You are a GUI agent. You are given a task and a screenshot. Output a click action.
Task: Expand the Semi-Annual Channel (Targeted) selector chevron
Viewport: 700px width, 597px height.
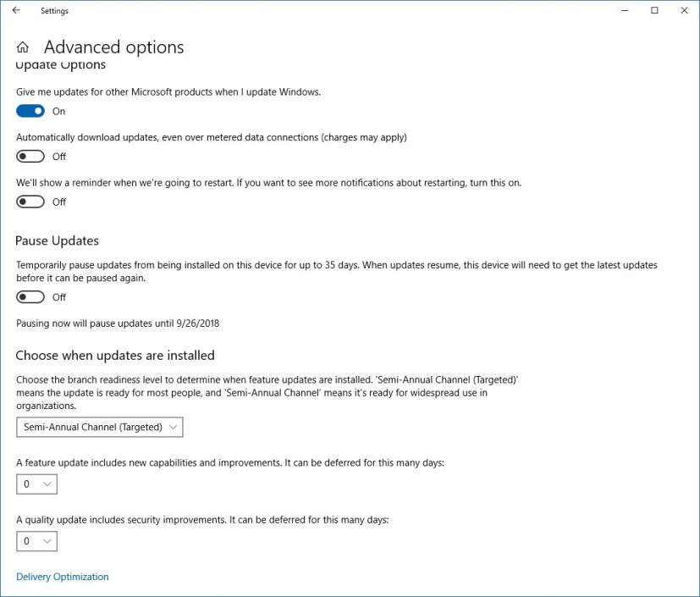[173, 427]
